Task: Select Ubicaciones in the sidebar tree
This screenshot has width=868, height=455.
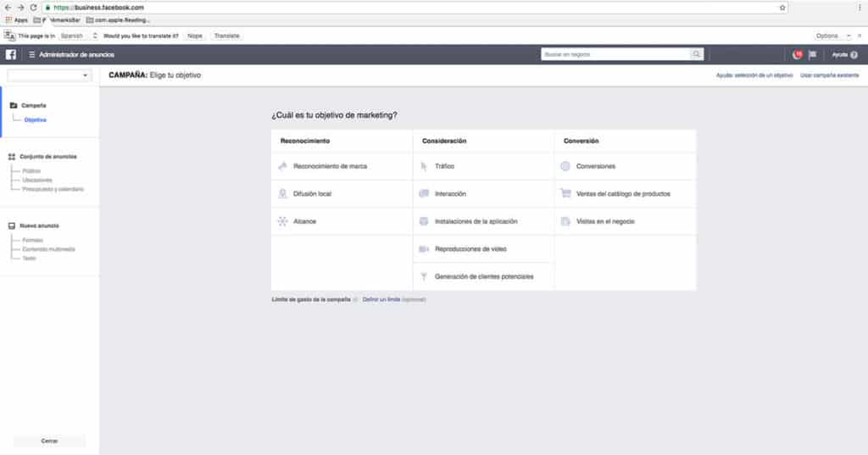Action: coord(37,180)
